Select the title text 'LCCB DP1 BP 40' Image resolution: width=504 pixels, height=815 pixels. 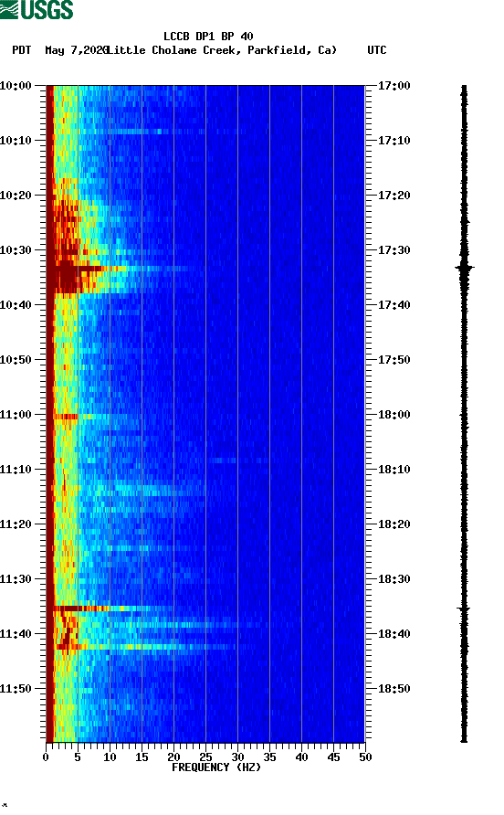click(x=208, y=37)
